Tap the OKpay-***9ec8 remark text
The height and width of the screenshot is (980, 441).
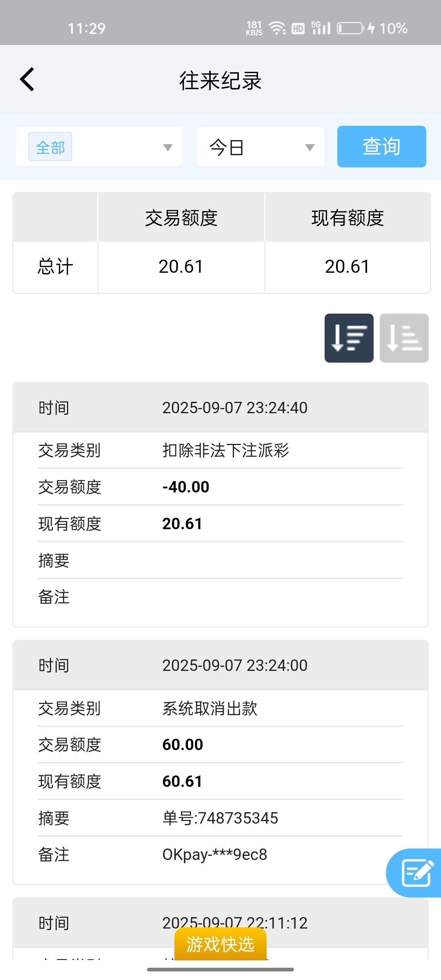214,854
